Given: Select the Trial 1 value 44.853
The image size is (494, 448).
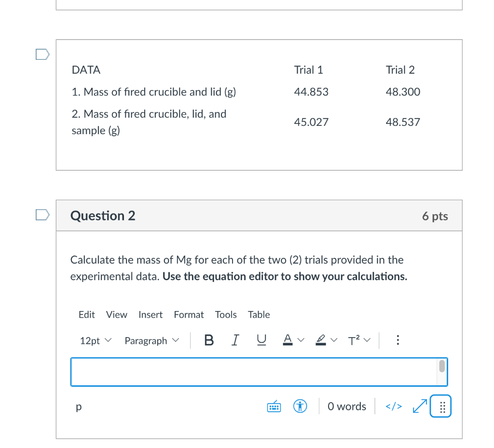Looking at the screenshot, I should click(311, 92).
